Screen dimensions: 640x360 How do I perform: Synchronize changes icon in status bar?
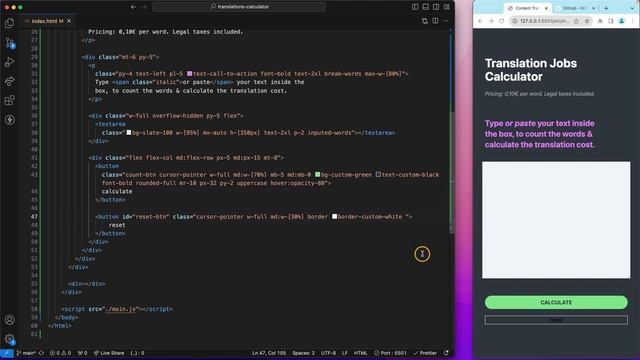41,353
